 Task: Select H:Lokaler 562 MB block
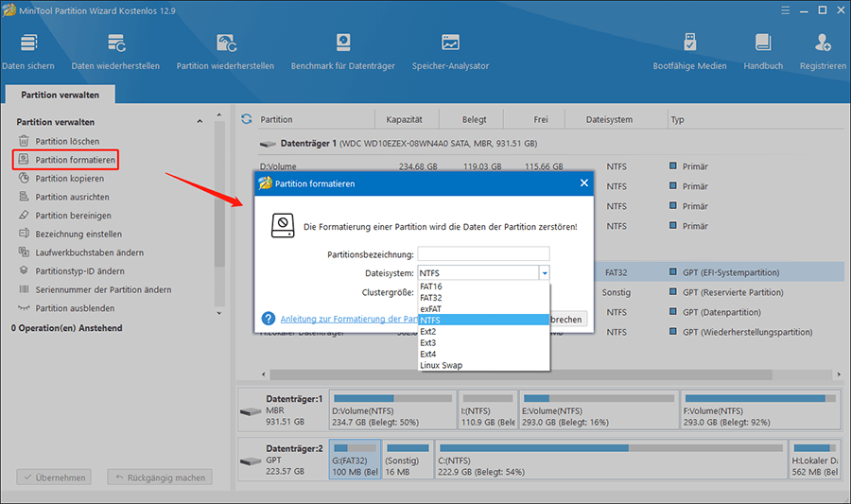coord(815,460)
